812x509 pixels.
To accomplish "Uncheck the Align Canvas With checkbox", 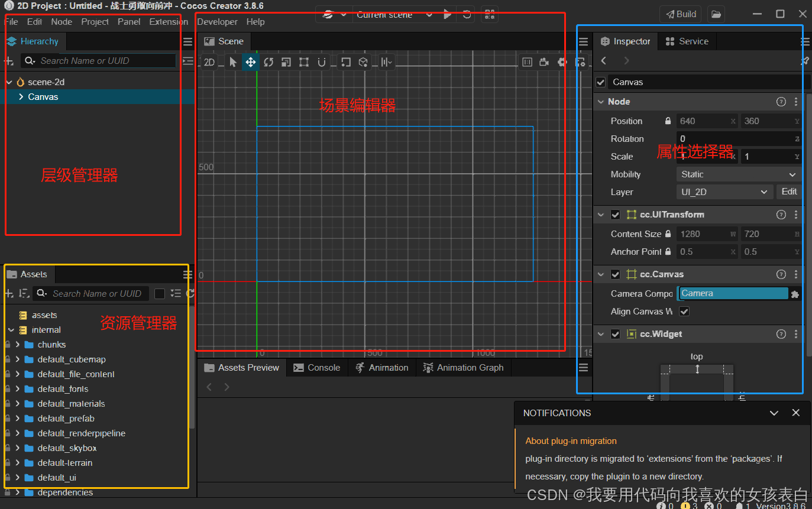I will click(x=684, y=312).
